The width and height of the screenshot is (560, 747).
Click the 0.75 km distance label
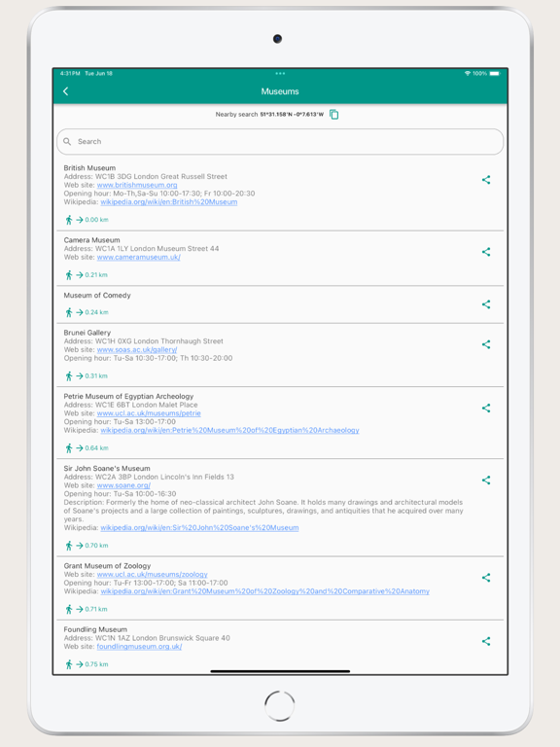(x=96, y=664)
